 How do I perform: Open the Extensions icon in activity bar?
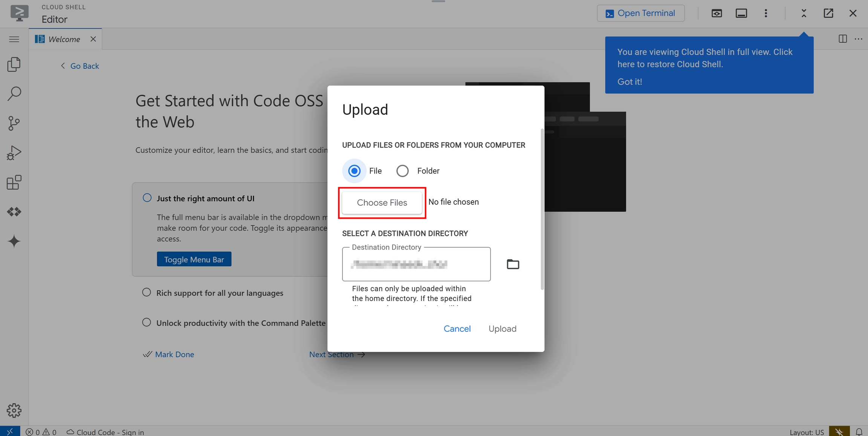point(14,183)
